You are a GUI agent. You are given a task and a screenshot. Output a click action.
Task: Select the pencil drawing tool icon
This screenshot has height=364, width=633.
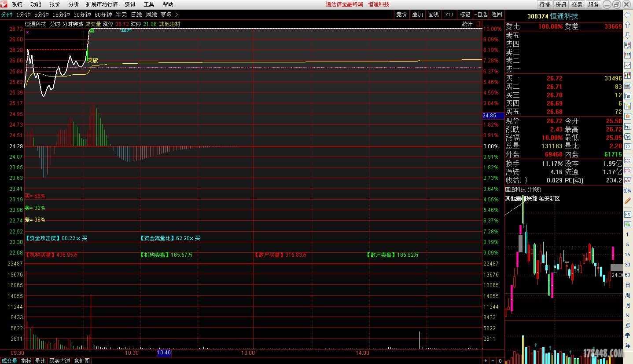click(x=627, y=200)
